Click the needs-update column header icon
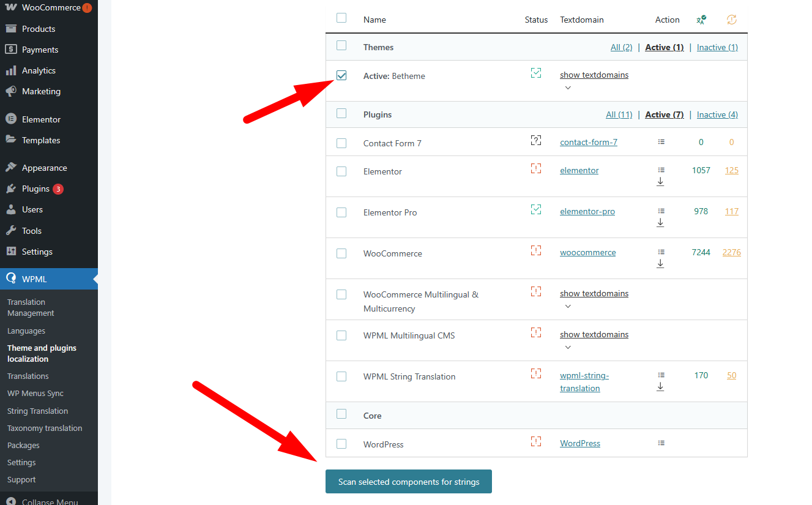This screenshot has height=505, width=812. [x=732, y=20]
